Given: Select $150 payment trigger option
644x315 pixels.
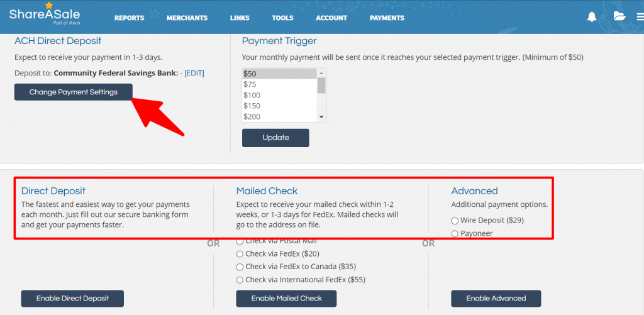Looking at the screenshot, I should tap(280, 106).
